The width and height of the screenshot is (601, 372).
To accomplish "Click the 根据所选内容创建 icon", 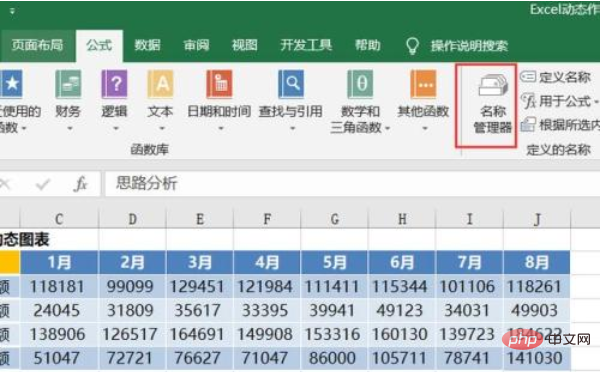I will click(528, 125).
